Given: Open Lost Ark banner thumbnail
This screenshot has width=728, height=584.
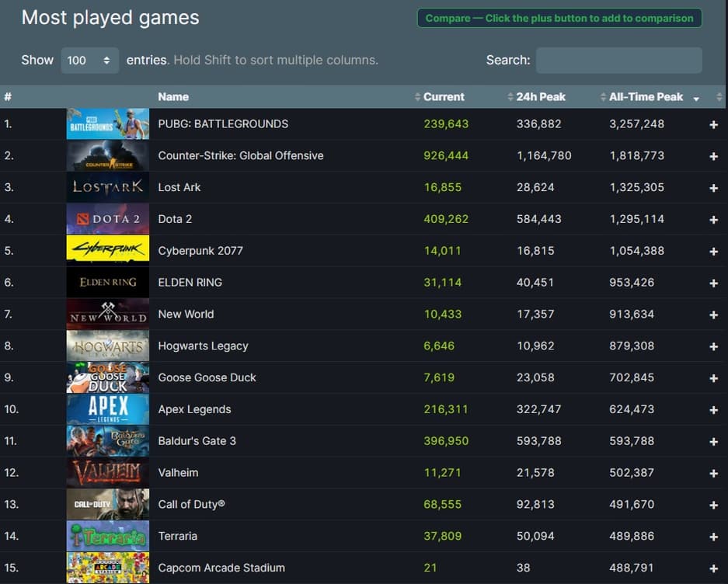Looking at the screenshot, I should [x=108, y=187].
